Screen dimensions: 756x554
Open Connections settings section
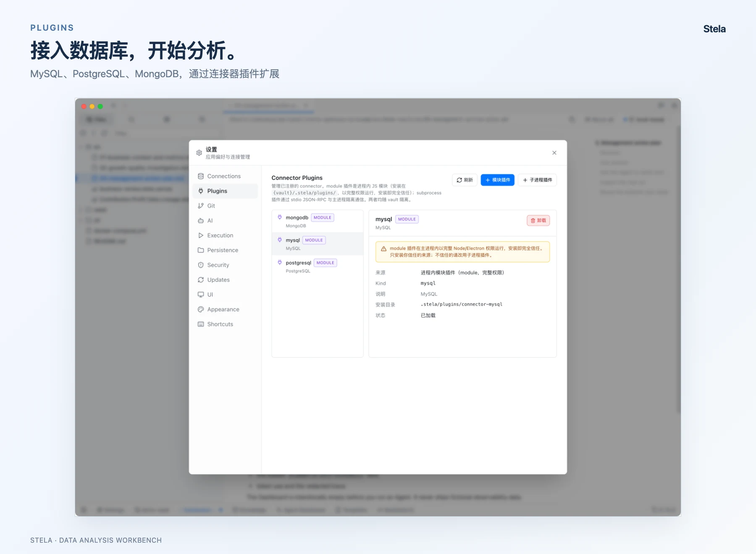tap(225, 176)
